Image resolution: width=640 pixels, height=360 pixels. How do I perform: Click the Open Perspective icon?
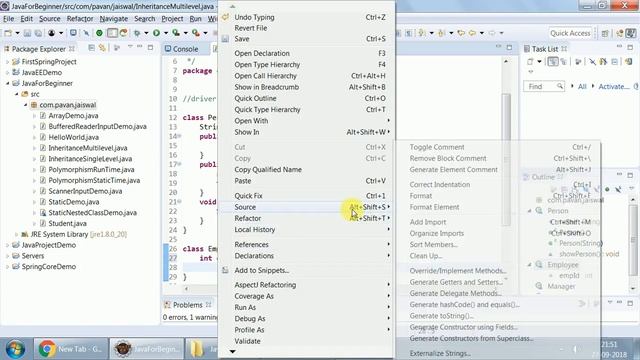click(605, 33)
